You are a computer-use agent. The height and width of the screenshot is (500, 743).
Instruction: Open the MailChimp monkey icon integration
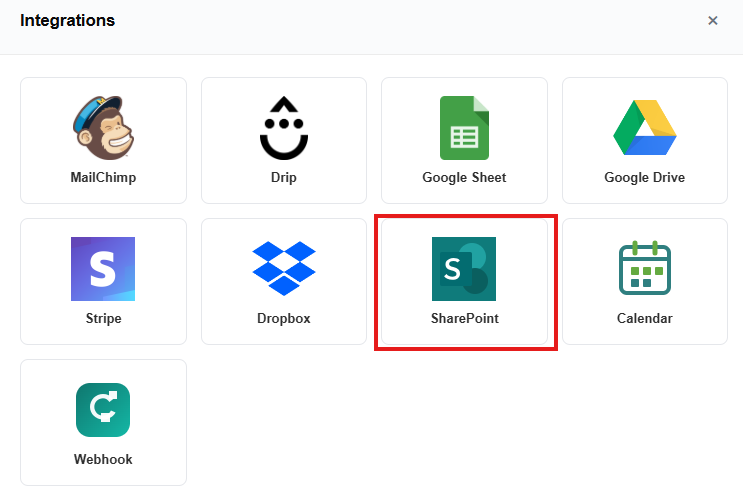click(103, 127)
